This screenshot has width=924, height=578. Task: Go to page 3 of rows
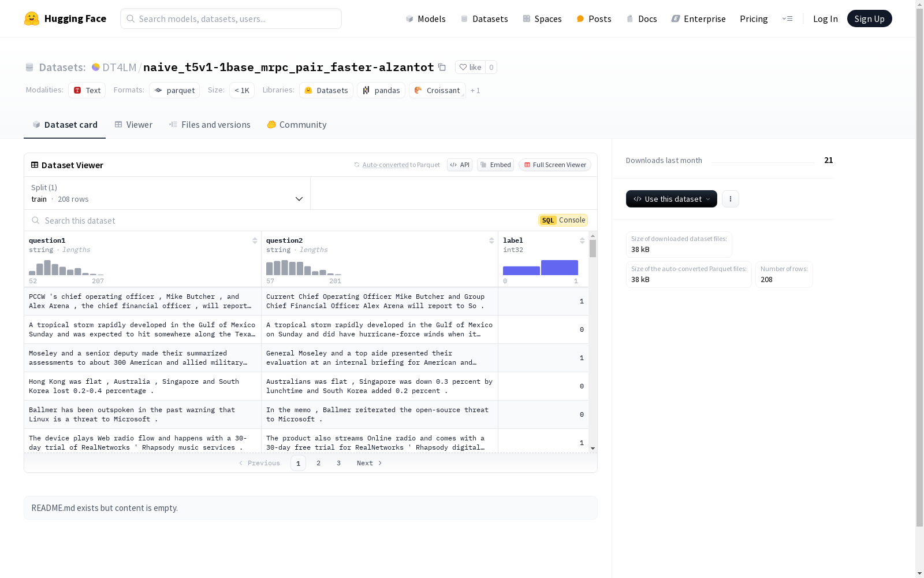pos(338,463)
